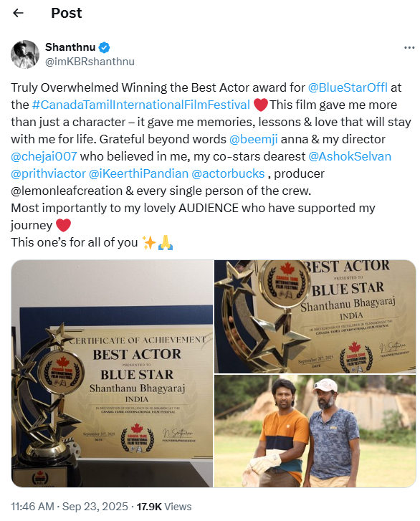Screen dimensions: 420x521
Task: Open the @prithviactor profile mention
Action: tap(48, 173)
